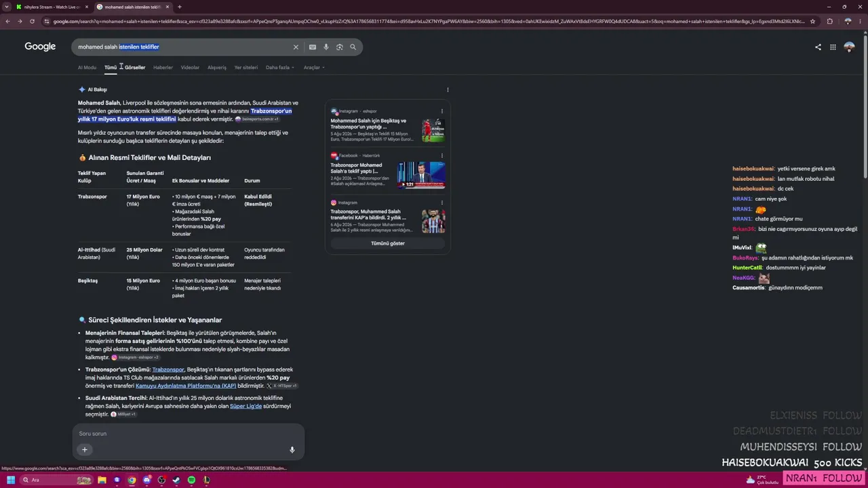
Task: Open the Alışveriş shopping tab
Action: coord(217,68)
